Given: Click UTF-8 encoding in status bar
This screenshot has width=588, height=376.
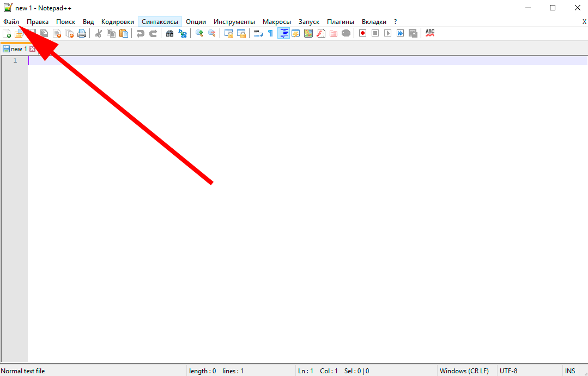Looking at the screenshot, I should 508,371.
